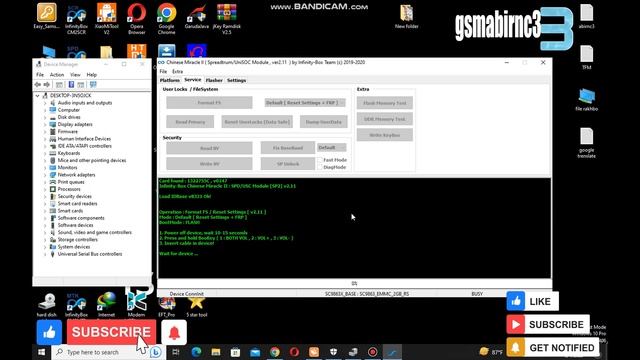This screenshot has height=360, width=640.
Task: Open the hard disk desktop shortcut
Action: (x=47, y=305)
